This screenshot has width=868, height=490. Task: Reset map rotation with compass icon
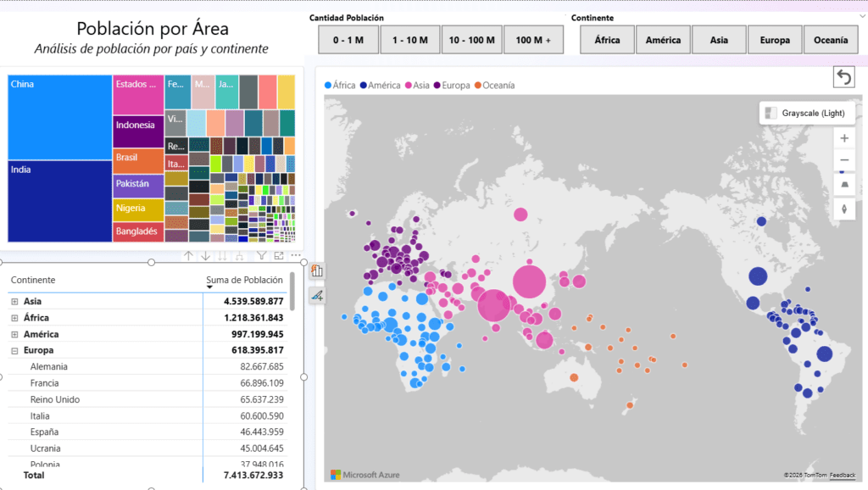(844, 208)
